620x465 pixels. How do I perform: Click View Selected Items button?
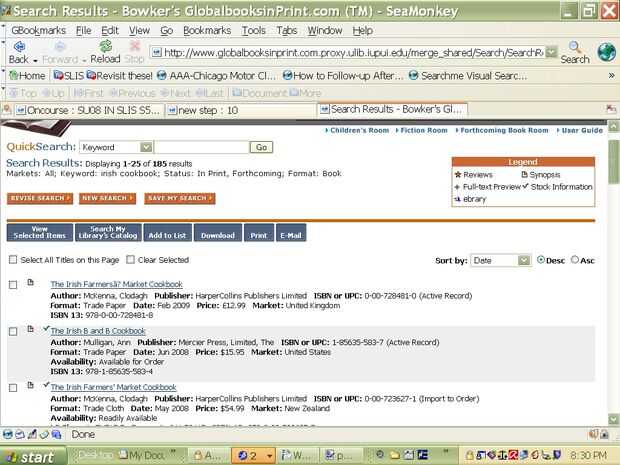[40, 232]
